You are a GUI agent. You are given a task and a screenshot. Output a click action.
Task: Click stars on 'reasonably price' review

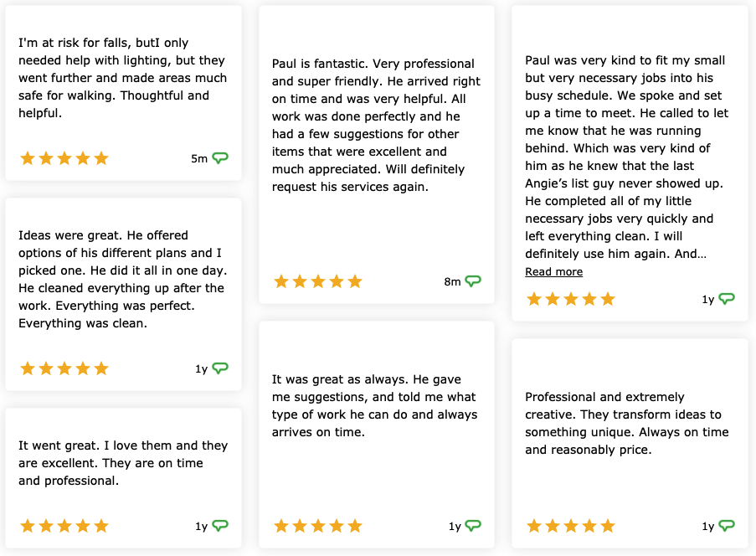[x=571, y=526]
